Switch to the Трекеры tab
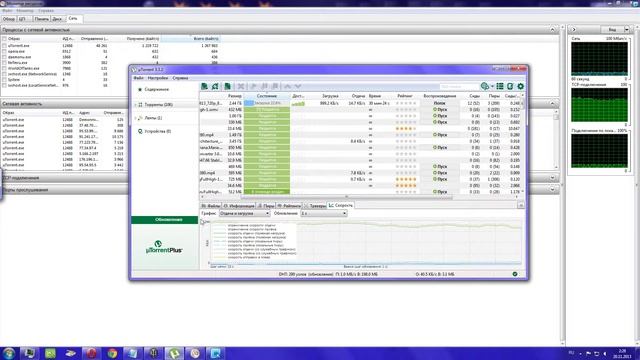This screenshot has height=360, width=640. 315,206
